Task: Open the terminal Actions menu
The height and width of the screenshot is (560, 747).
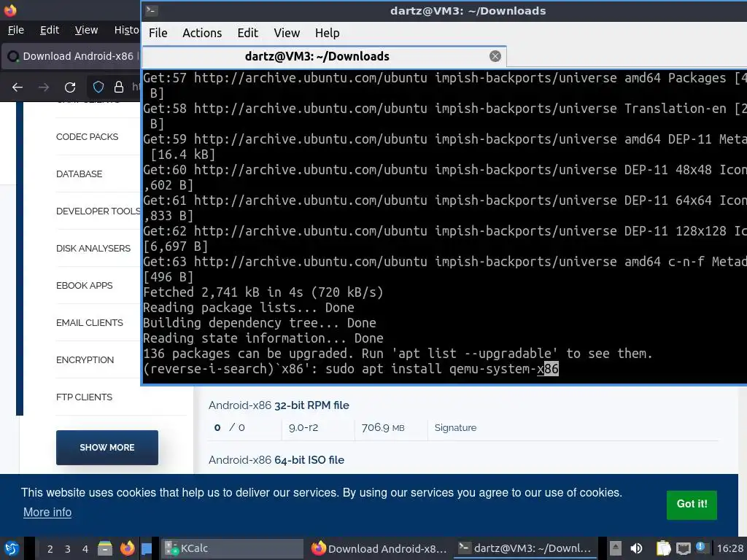Action: click(202, 33)
